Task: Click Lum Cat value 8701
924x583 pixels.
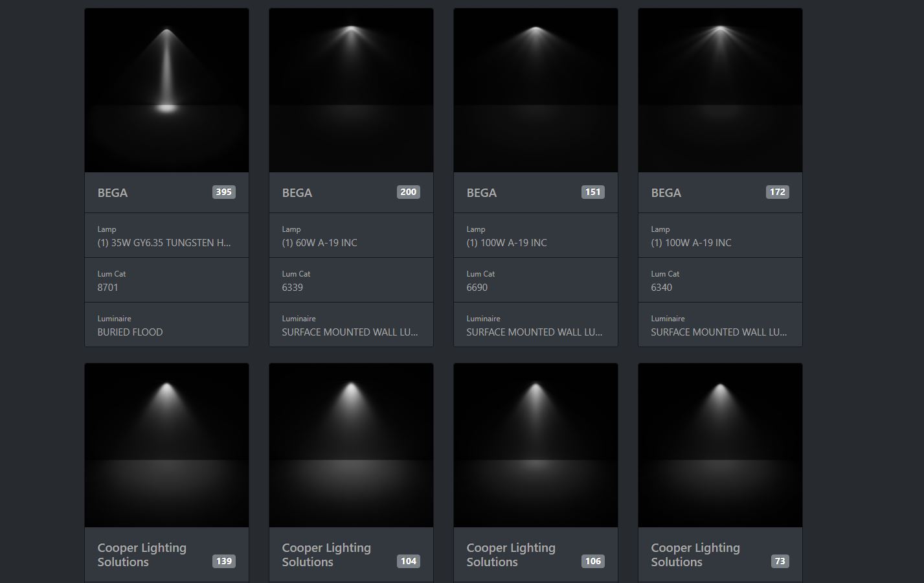Action: (108, 288)
